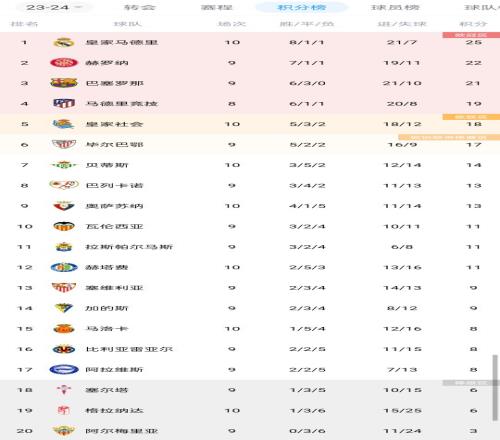Select the highlighted 积分榜 tab
Image resolution: width=500 pixels, height=440 pixels.
tap(302, 7)
